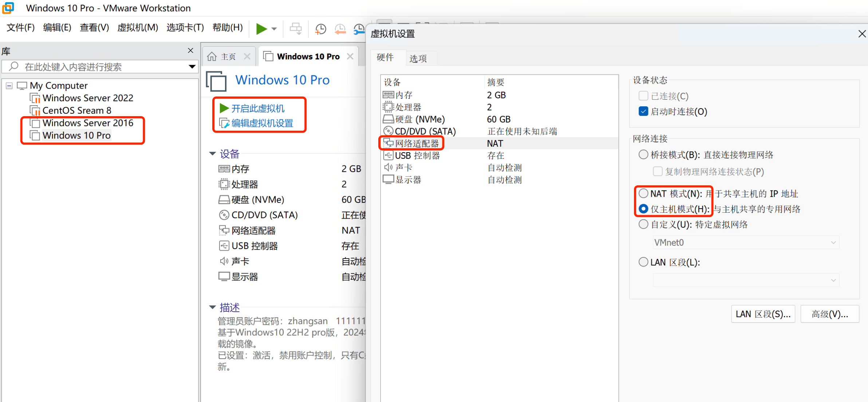Image resolution: width=868 pixels, height=402 pixels.
Task: Select NAT 模式(N) radio button
Action: [643, 193]
